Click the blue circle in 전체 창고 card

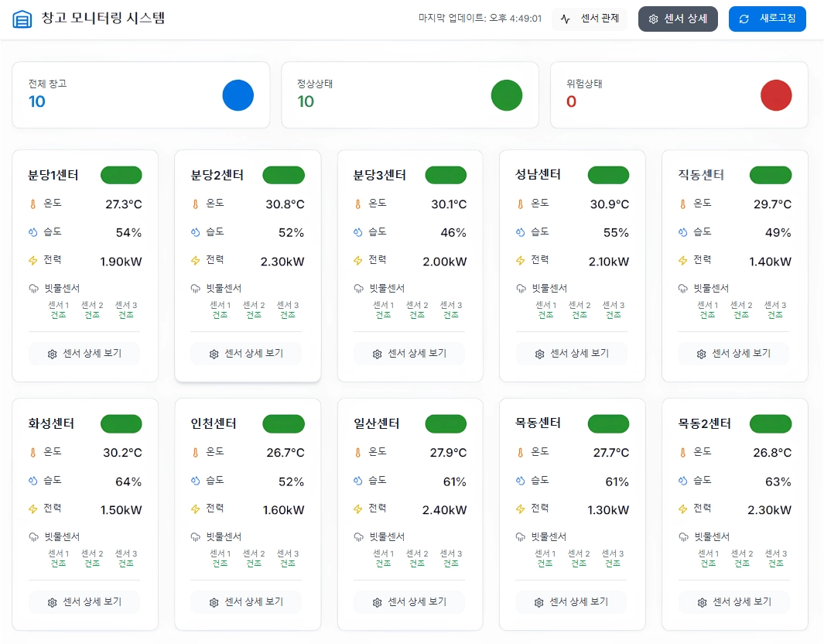coord(238,95)
